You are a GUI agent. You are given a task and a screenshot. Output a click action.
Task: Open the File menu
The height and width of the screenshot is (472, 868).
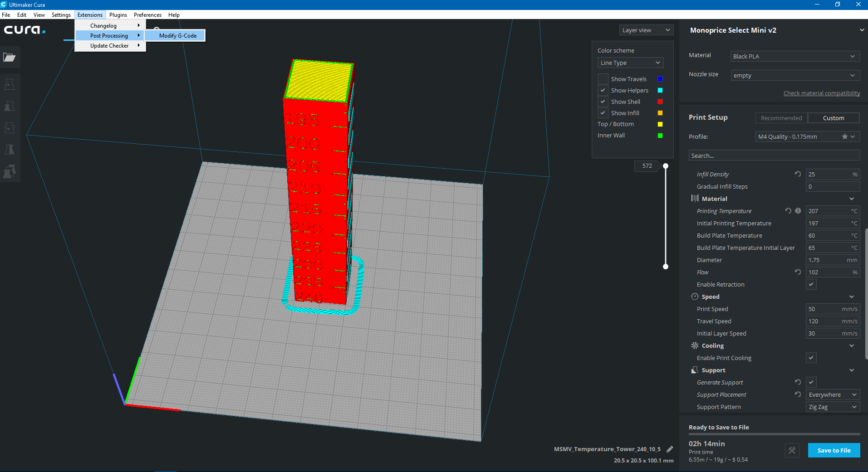click(x=6, y=15)
